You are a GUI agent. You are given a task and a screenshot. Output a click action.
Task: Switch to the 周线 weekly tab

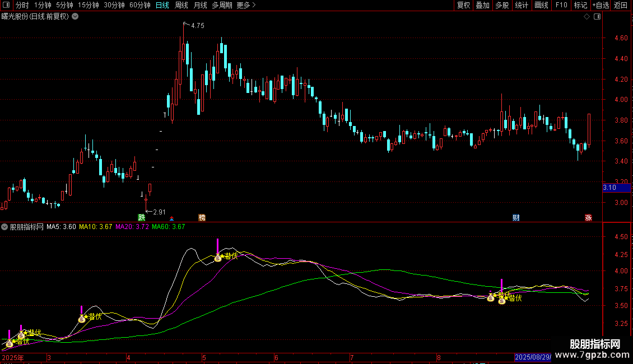pyautogui.click(x=181, y=6)
